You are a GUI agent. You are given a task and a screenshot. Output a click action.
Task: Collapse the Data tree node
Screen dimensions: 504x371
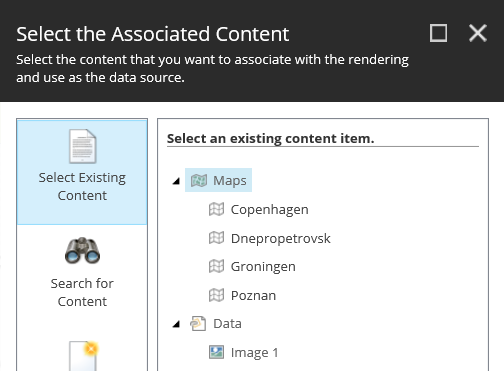[176, 324]
